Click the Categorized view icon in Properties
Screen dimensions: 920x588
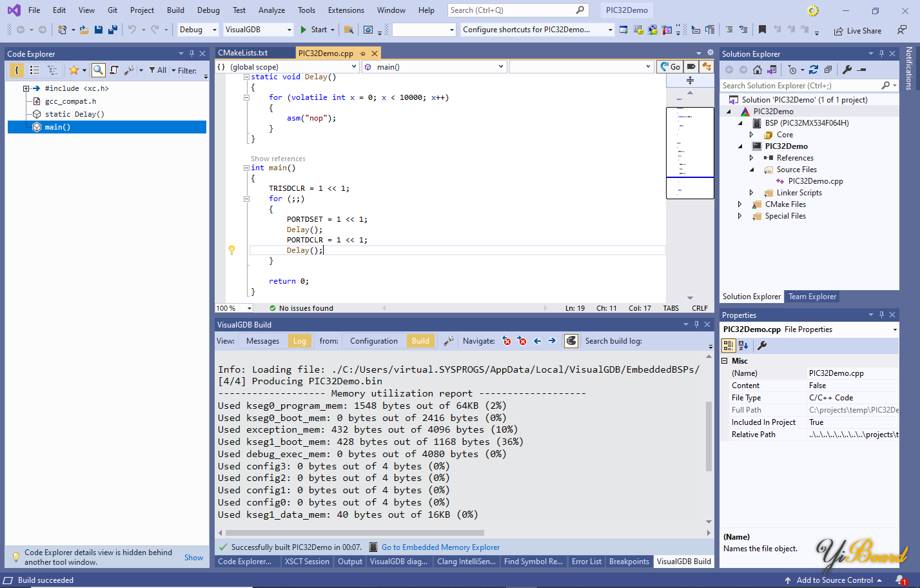coord(729,346)
